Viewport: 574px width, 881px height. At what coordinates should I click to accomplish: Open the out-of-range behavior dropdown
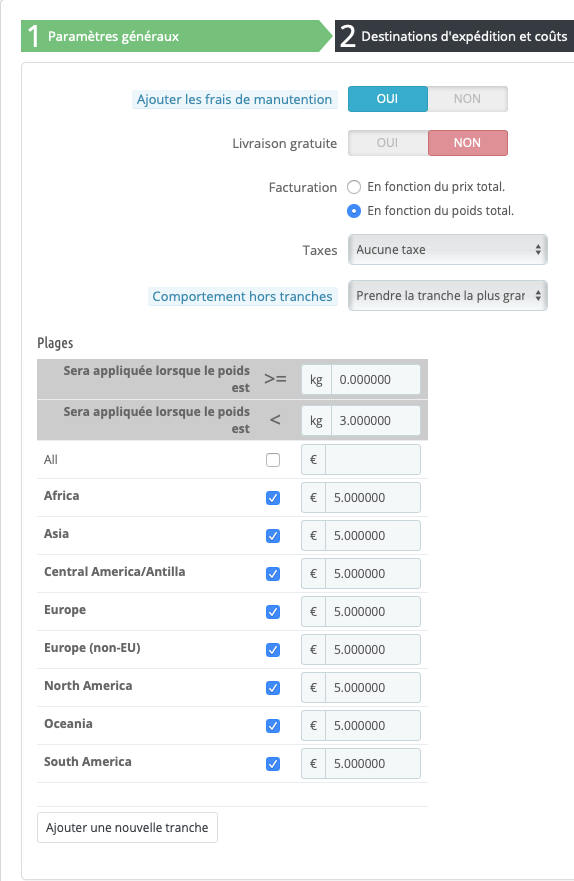click(448, 296)
